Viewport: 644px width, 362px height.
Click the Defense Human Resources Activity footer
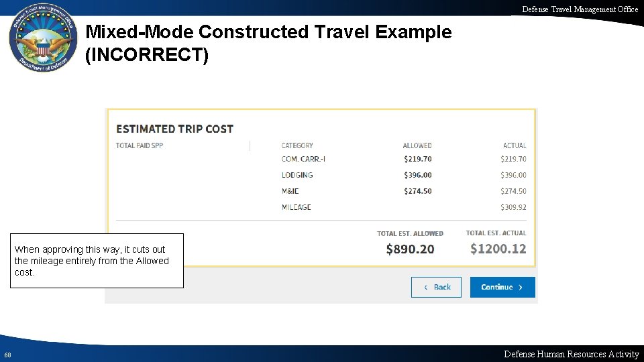click(x=571, y=354)
